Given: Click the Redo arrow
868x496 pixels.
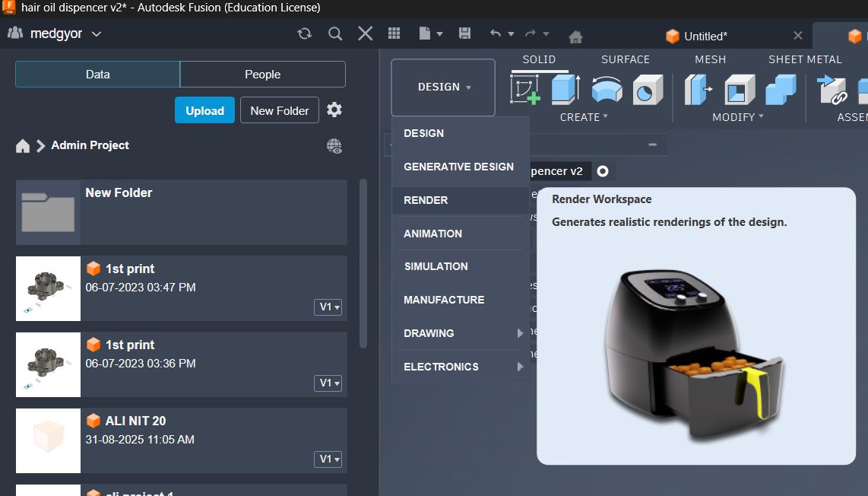Looking at the screenshot, I should coord(531,33).
